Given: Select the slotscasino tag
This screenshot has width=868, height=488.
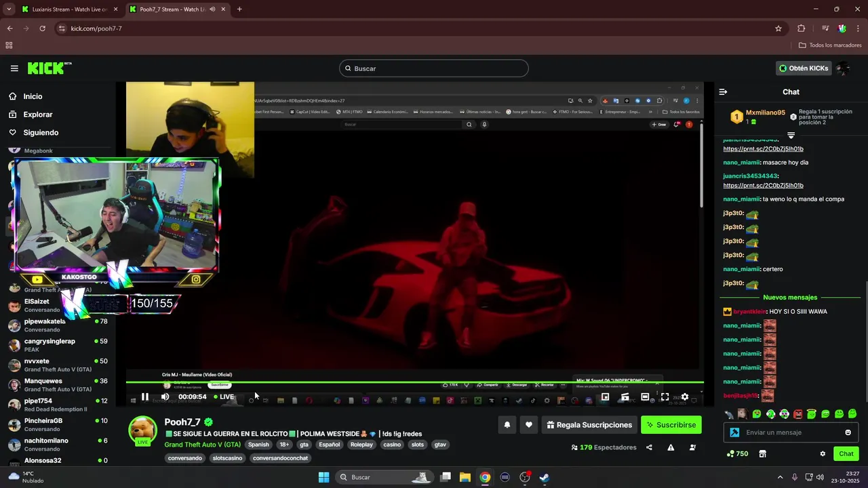Looking at the screenshot, I should [x=227, y=458].
